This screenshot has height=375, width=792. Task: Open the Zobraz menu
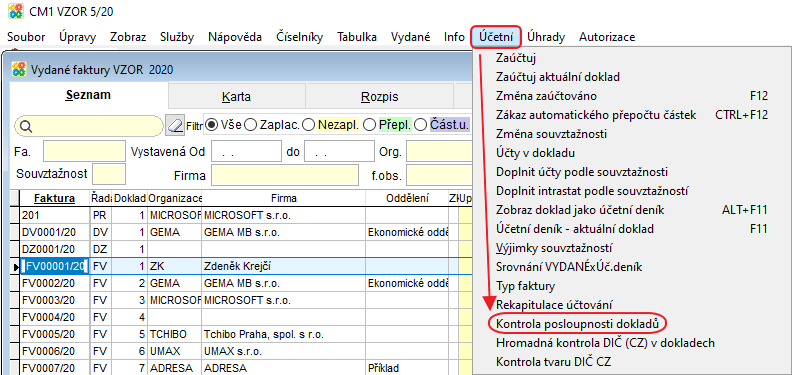128,37
